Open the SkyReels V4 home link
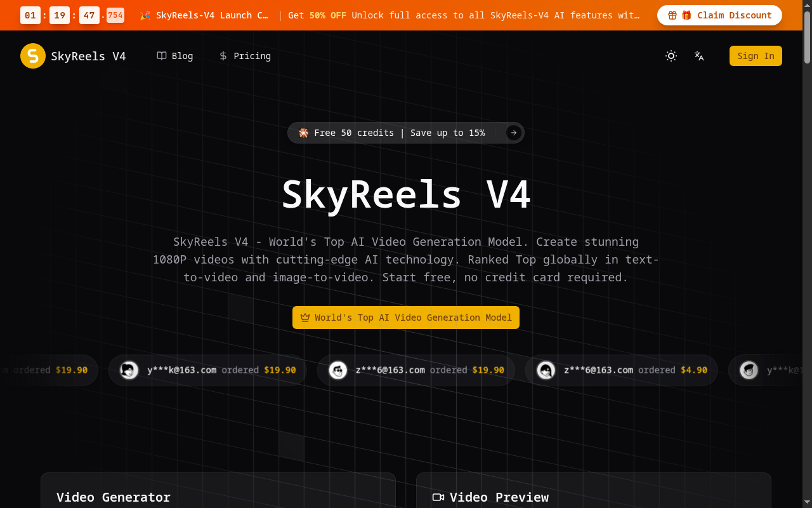Viewport: 812px width, 508px height. click(x=73, y=56)
